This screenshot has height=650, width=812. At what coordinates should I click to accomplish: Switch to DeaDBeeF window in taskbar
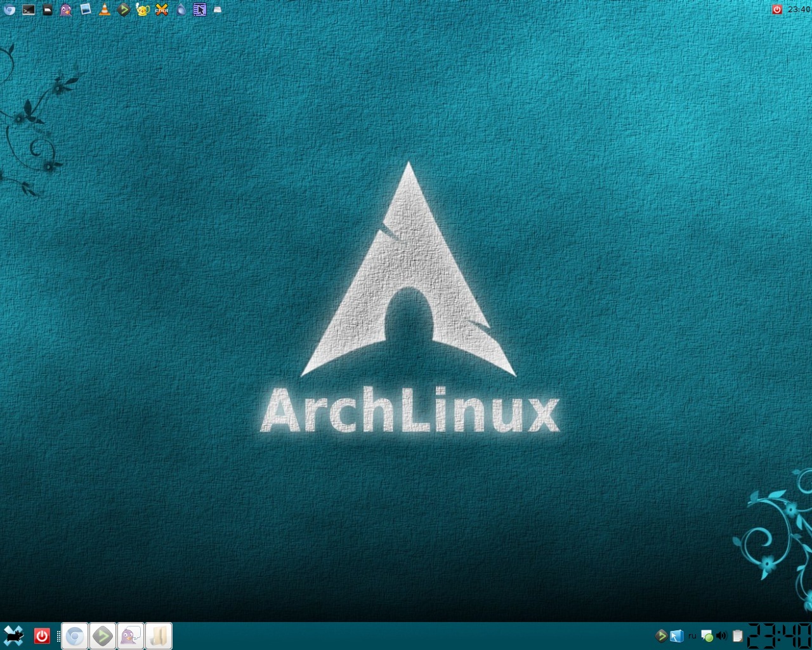coord(103,636)
